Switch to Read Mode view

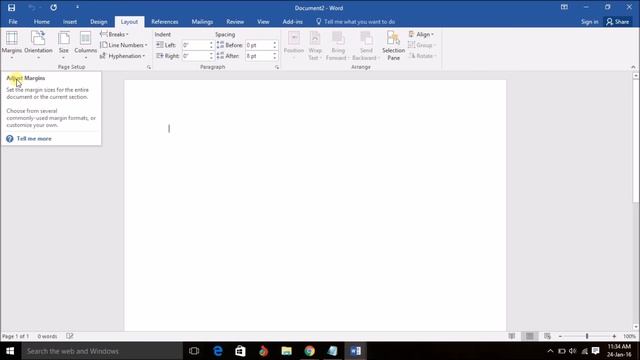click(x=511, y=336)
